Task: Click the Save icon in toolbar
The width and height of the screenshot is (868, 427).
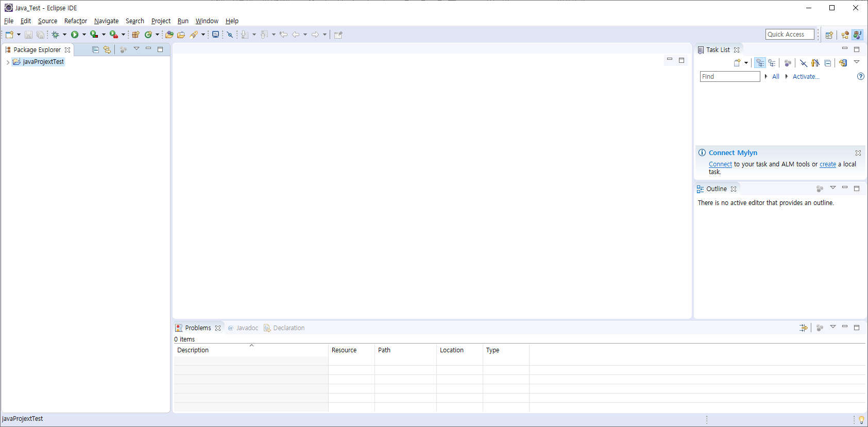Action: point(28,35)
